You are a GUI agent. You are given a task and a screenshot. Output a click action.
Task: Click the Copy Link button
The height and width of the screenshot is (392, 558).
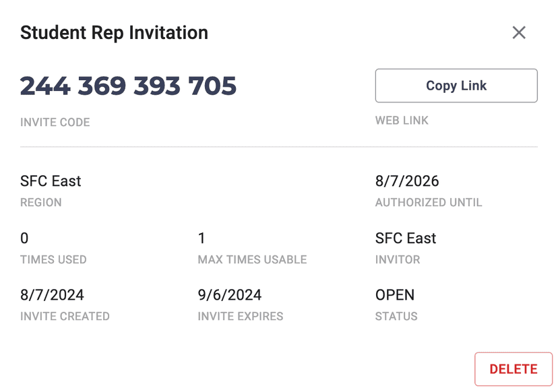456,86
